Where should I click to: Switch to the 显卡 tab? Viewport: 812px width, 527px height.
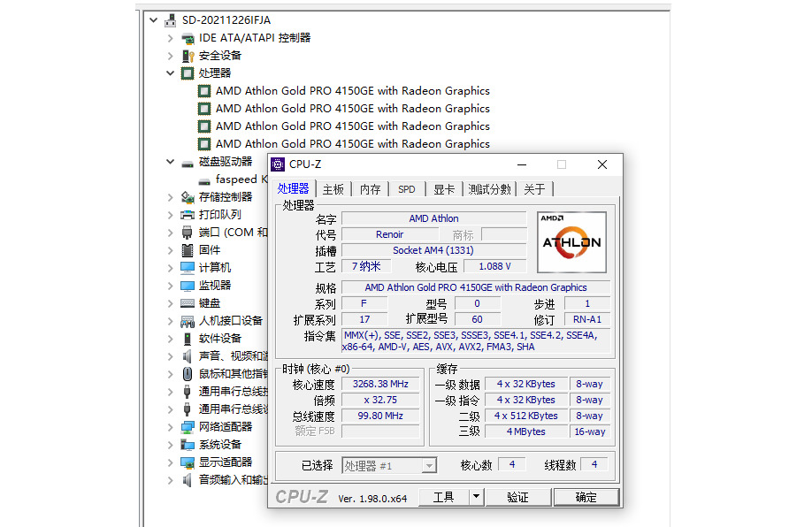pos(444,189)
